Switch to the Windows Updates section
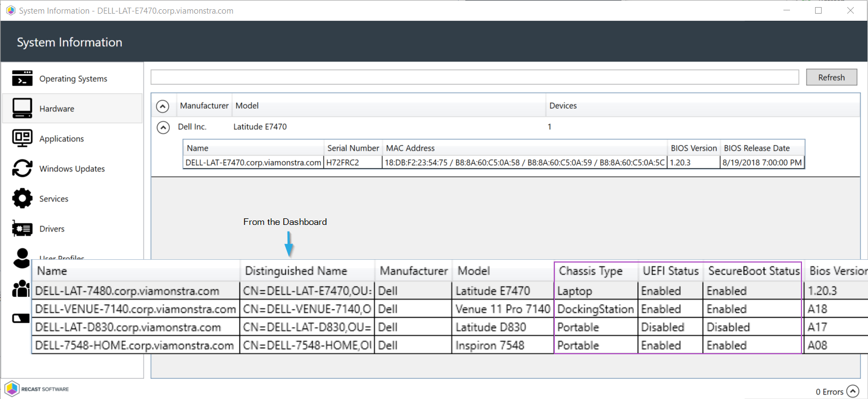This screenshot has height=399, width=868. [x=72, y=169]
